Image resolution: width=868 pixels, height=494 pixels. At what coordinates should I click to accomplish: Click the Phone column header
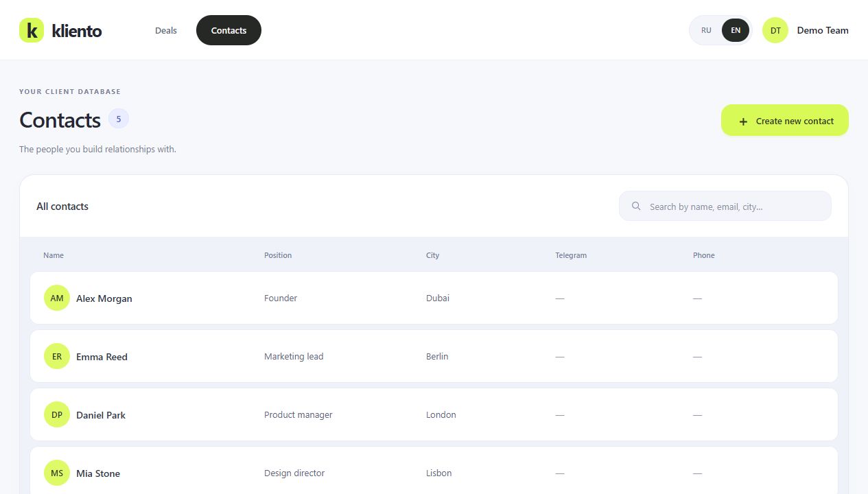704,255
